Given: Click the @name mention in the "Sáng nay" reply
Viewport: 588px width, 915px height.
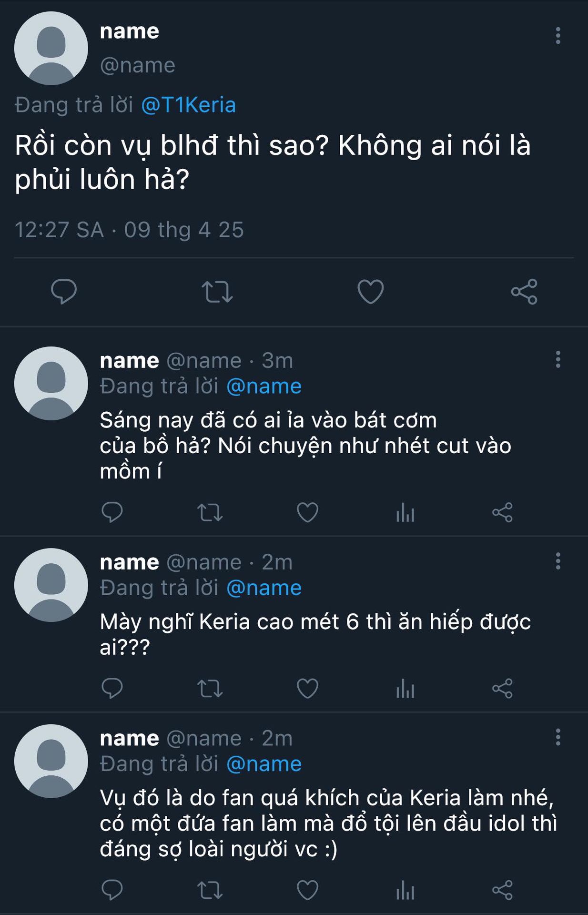Looking at the screenshot, I should [264, 386].
